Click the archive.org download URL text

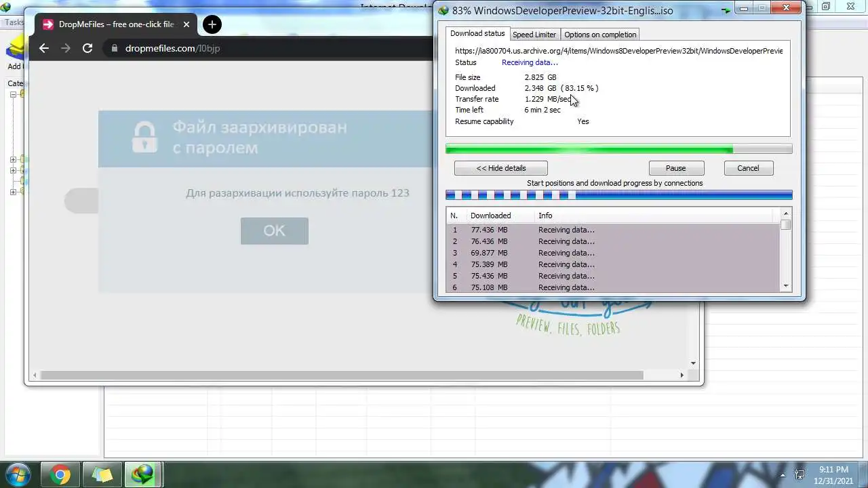[618, 51]
